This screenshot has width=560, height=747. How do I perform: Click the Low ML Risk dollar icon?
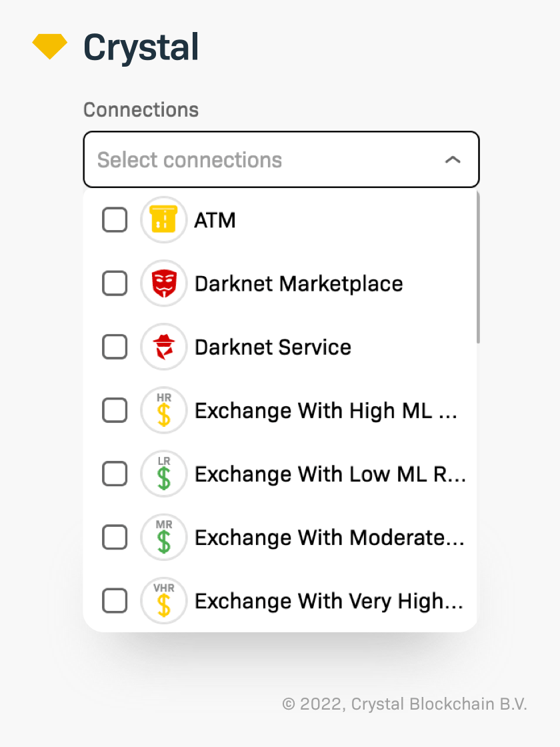click(x=163, y=474)
